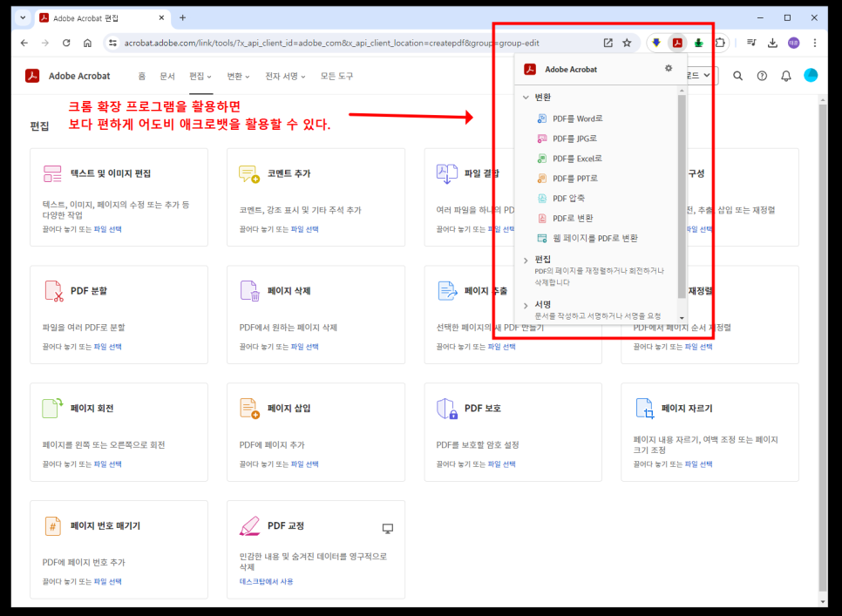The image size is (842, 616).
Task: Open the tab search dropdown arrow
Action: point(23,17)
